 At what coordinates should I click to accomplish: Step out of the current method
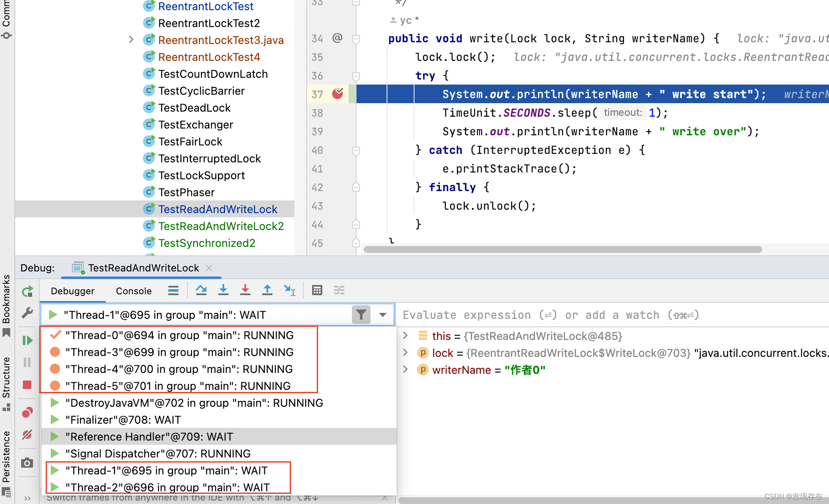267,290
